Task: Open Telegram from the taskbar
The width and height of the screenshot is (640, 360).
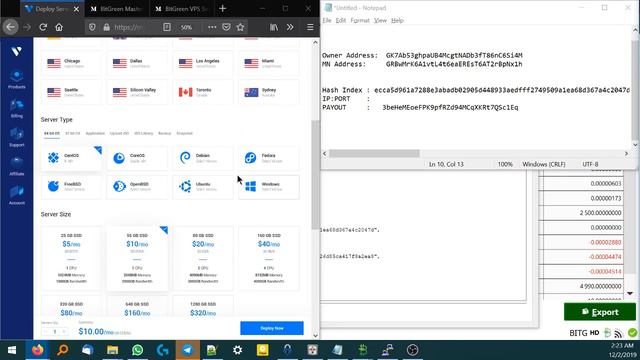Action: [x=187, y=350]
